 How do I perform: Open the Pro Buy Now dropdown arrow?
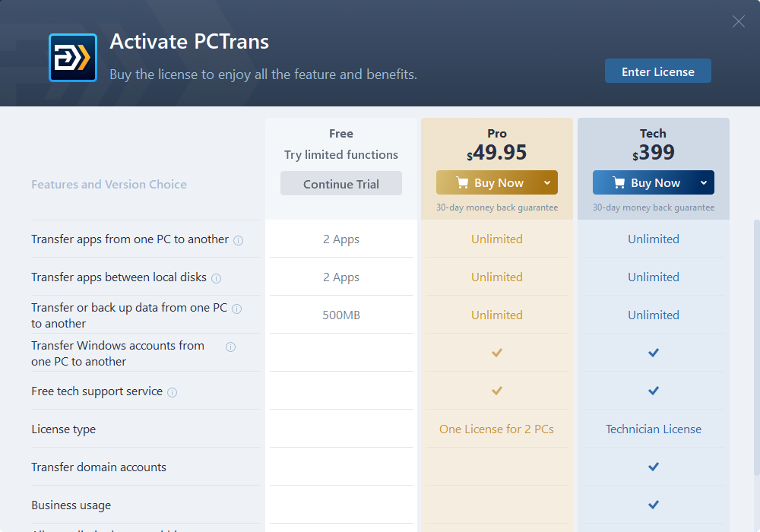tap(547, 183)
